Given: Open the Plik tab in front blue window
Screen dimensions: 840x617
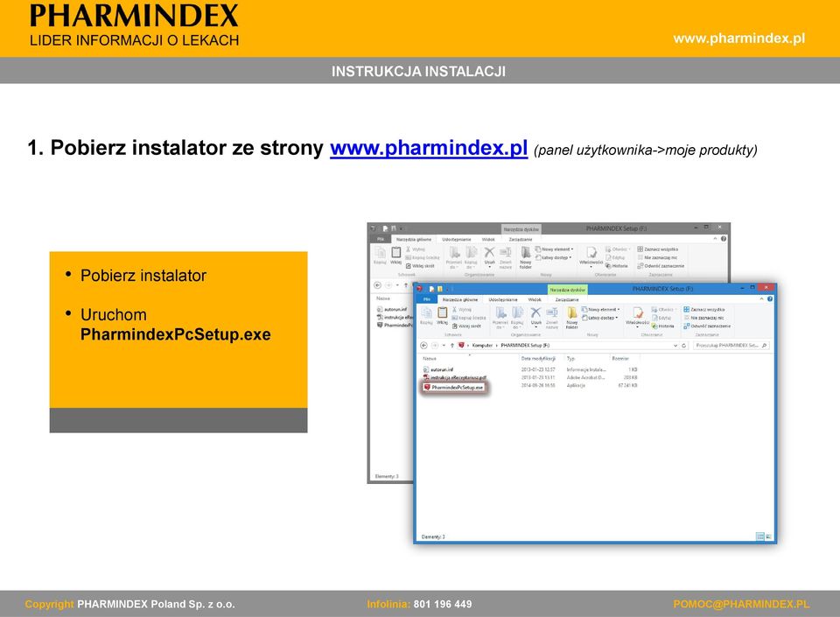Looking at the screenshot, I should 427,299.
